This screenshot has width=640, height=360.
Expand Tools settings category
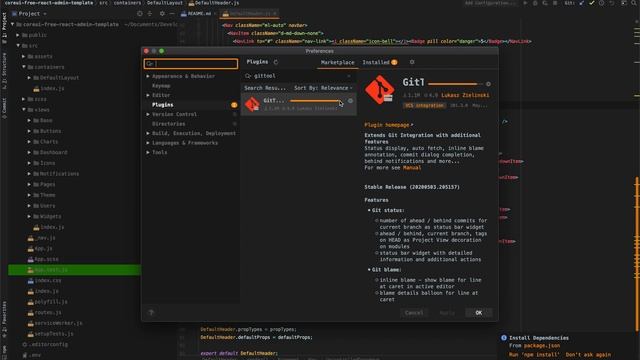[148, 152]
